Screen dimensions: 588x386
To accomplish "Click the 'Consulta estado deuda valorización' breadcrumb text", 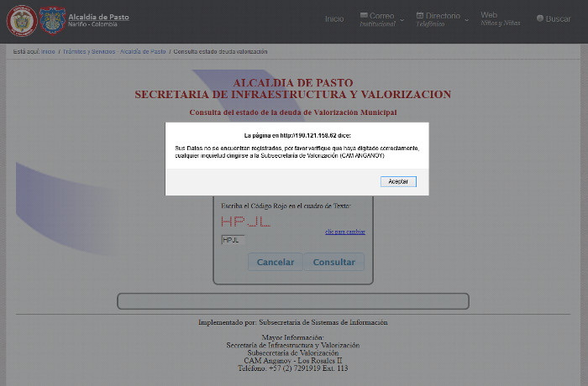I will coord(220,52).
